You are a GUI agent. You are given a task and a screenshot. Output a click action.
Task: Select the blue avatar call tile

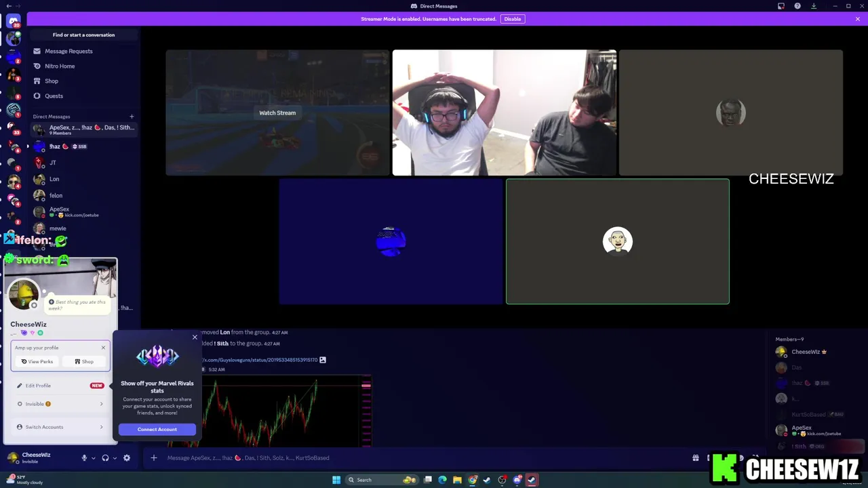tap(391, 241)
